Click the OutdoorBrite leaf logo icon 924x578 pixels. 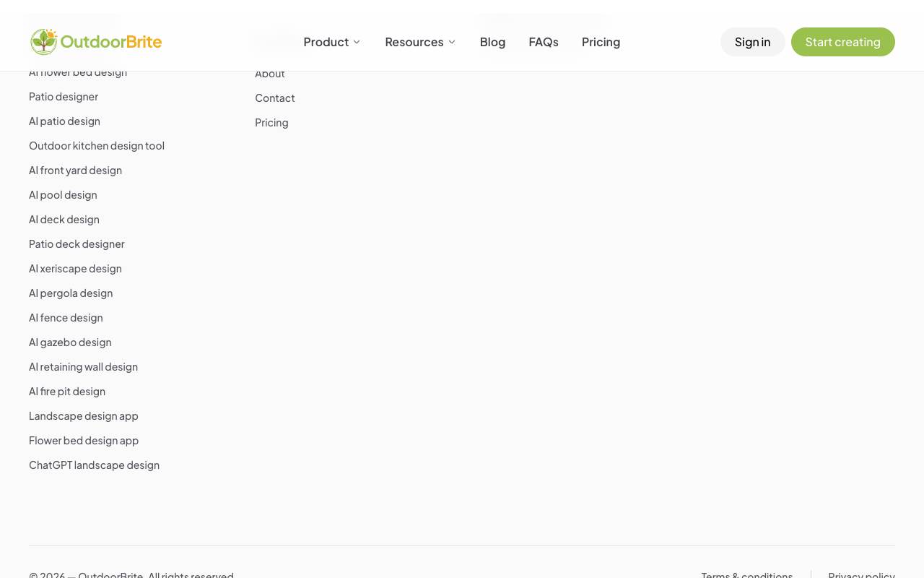pyautogui.click(x=44, y=42)
